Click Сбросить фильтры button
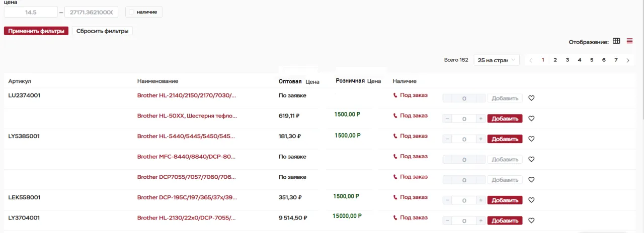The width and height of the screenshot is (644, 233). tap(102, 31)
